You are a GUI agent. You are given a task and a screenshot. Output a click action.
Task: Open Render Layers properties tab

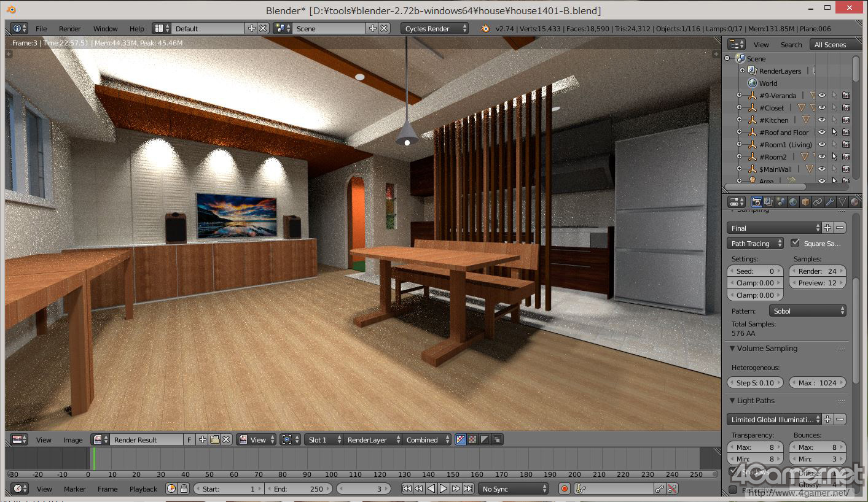768,202
